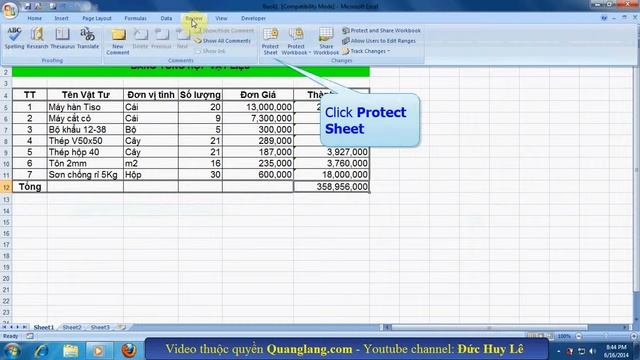Select row 20 header

point(6,278)
